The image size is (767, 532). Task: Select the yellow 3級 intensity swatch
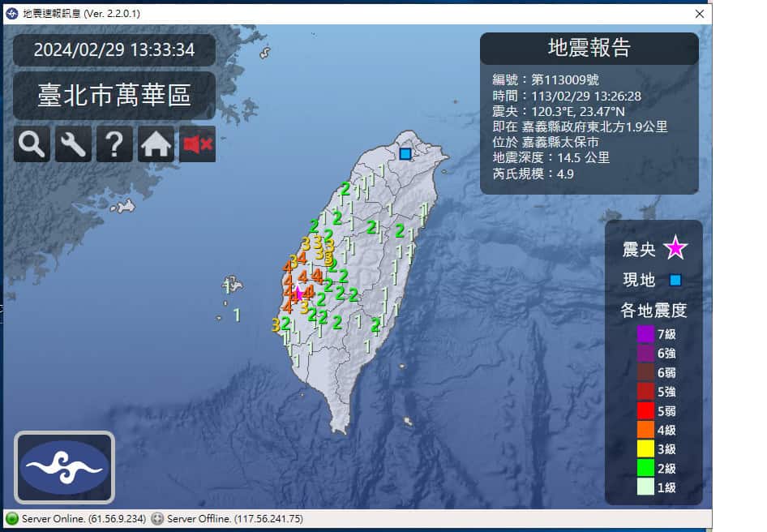645,448
